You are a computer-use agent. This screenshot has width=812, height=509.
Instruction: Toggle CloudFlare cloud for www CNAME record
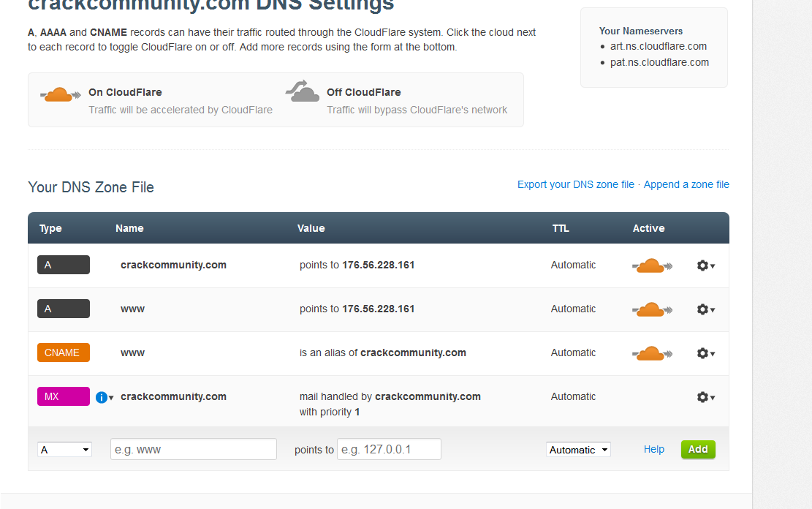point(652,353)
